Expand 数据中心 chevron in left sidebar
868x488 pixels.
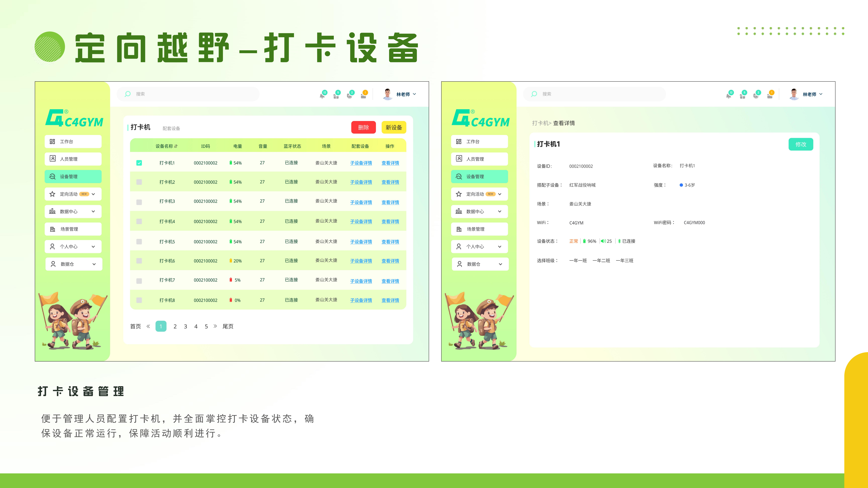click(93, 211)
